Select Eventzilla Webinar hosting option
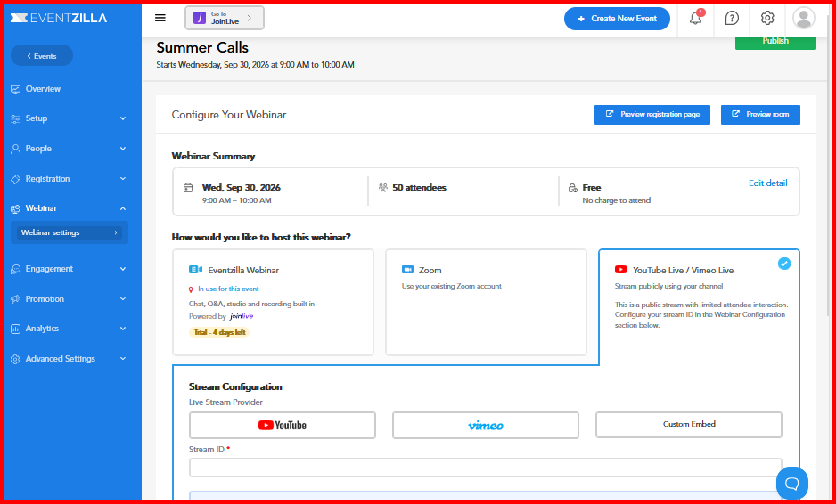 [x=273, y=302]
